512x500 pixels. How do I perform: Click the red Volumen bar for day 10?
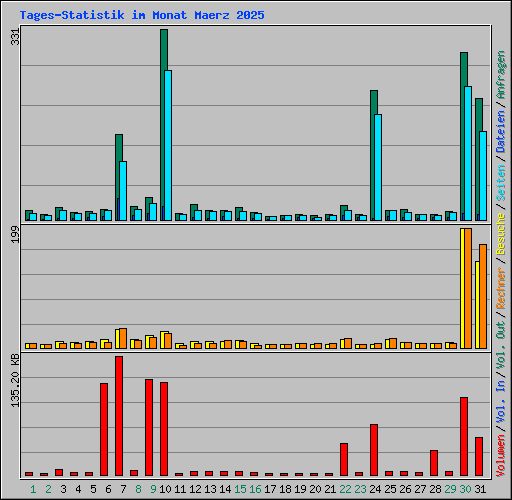(164, 429)
